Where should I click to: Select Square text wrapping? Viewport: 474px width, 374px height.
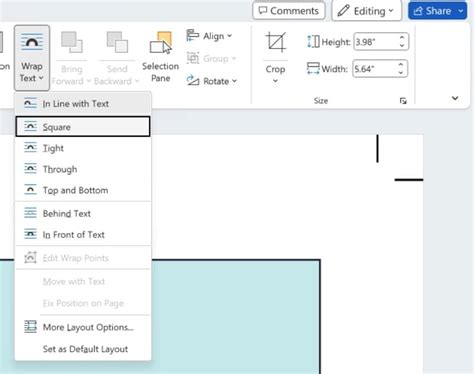(x=83, y=127)
